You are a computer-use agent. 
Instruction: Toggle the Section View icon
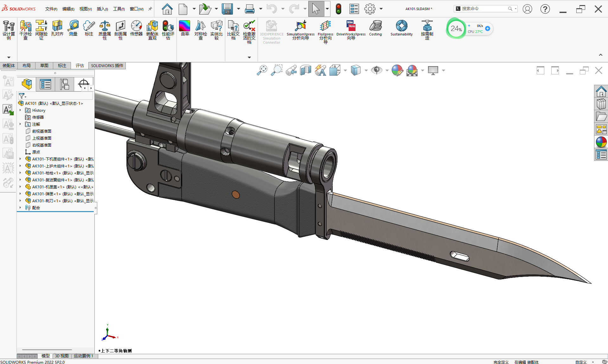(306, 70)
